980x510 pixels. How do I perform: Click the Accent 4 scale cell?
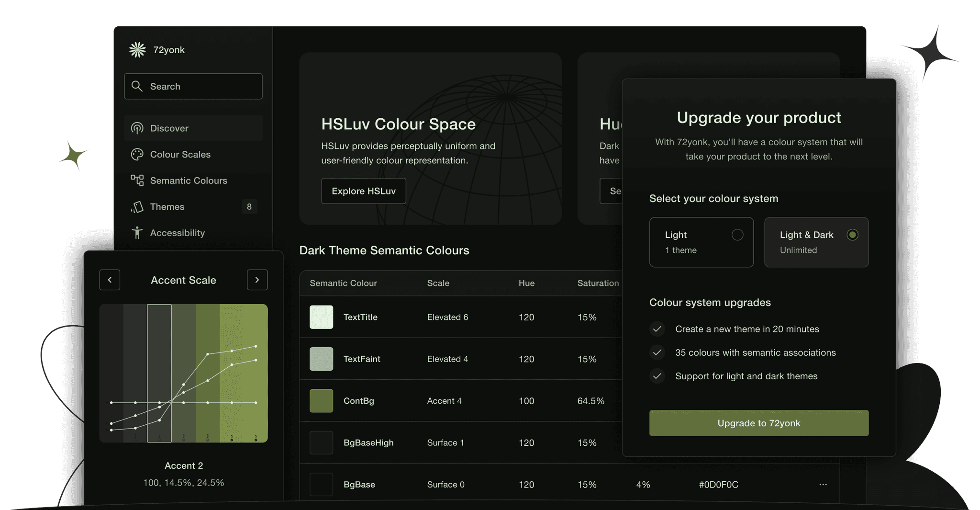[445, 401]
